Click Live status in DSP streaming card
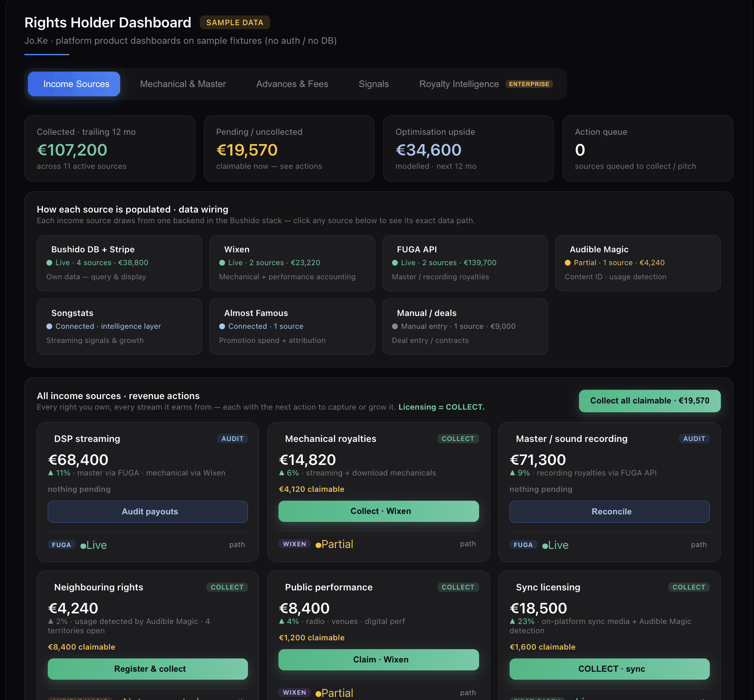Screen dimensions: 754x700 point(94,545)
